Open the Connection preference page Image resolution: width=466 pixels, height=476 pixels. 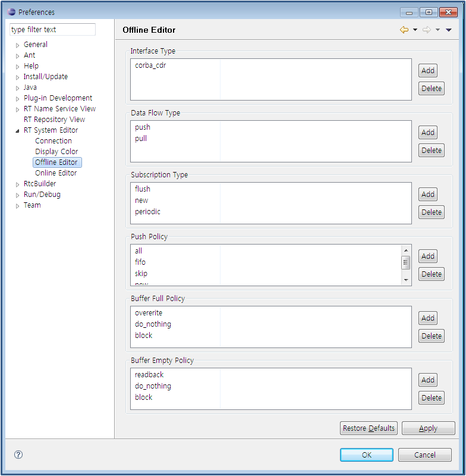point(53,141)
